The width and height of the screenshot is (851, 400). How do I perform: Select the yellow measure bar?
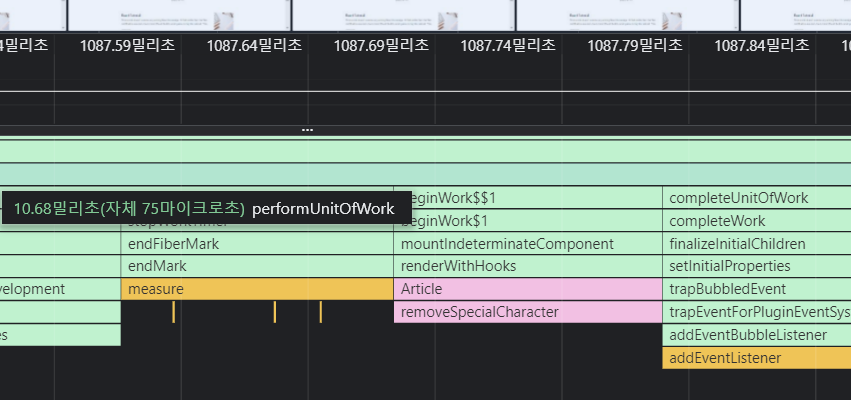tap(257, 289)
